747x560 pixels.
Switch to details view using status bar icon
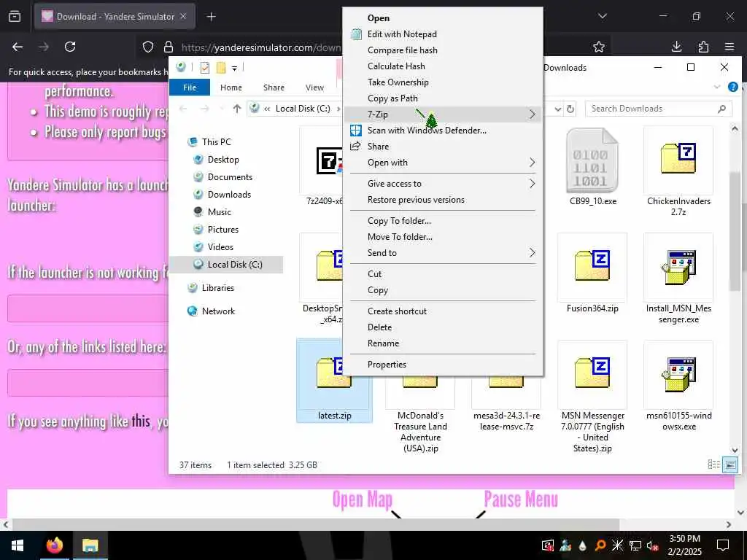[x=713, y=464]
